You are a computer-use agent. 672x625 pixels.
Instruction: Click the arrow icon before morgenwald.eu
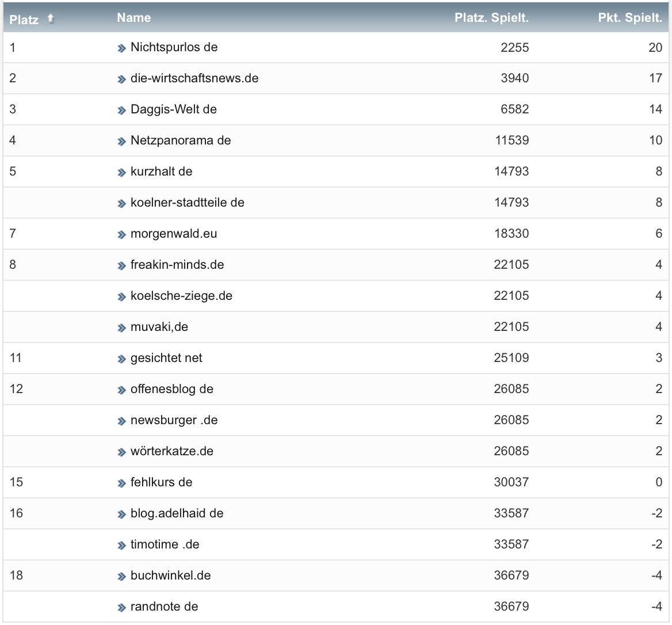[x=122, y=234]
